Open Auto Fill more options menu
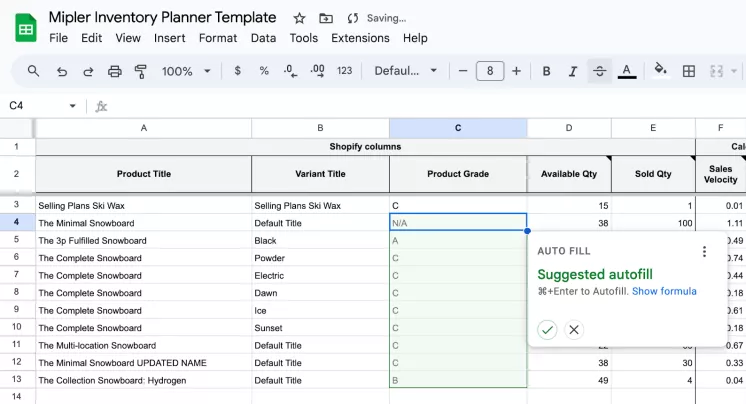746x404 pixels. (x=705, y=251)
